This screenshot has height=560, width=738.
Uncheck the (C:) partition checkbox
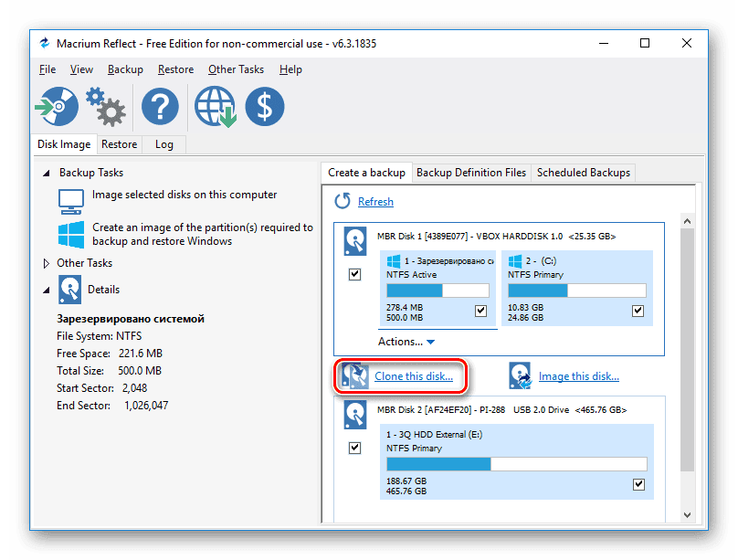click(x=638, y=311)
